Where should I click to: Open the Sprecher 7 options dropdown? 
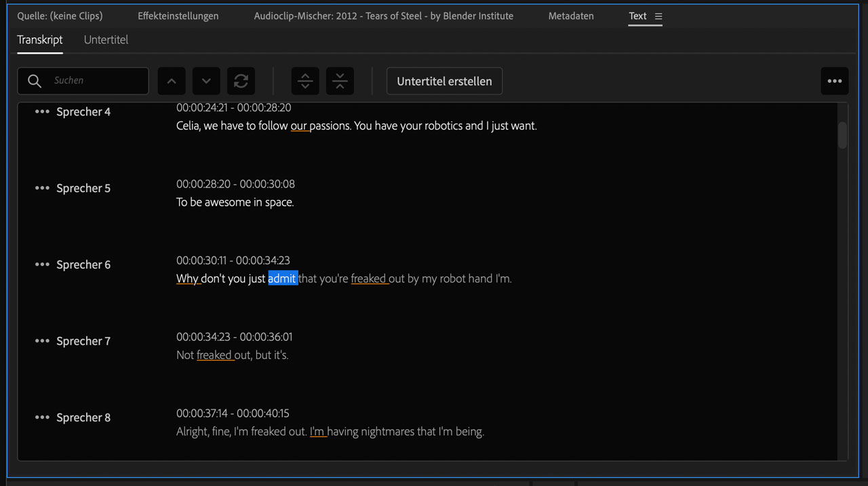point(42,341)
